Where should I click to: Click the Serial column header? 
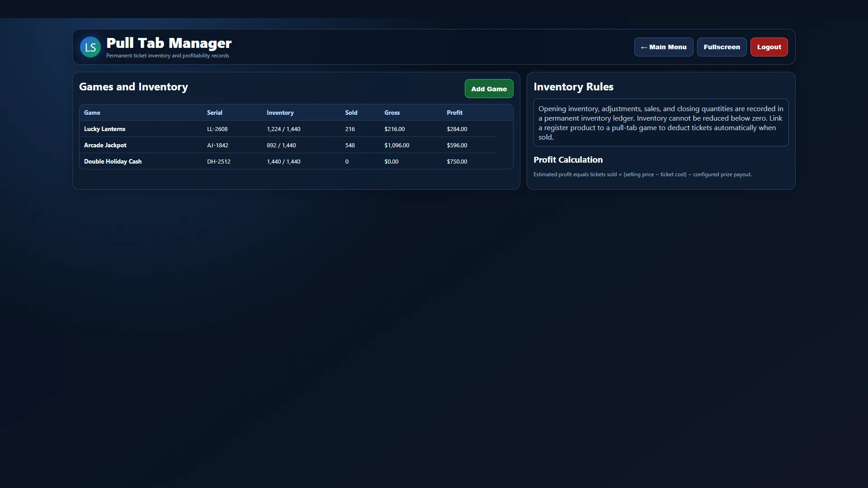tap(214, 113)
